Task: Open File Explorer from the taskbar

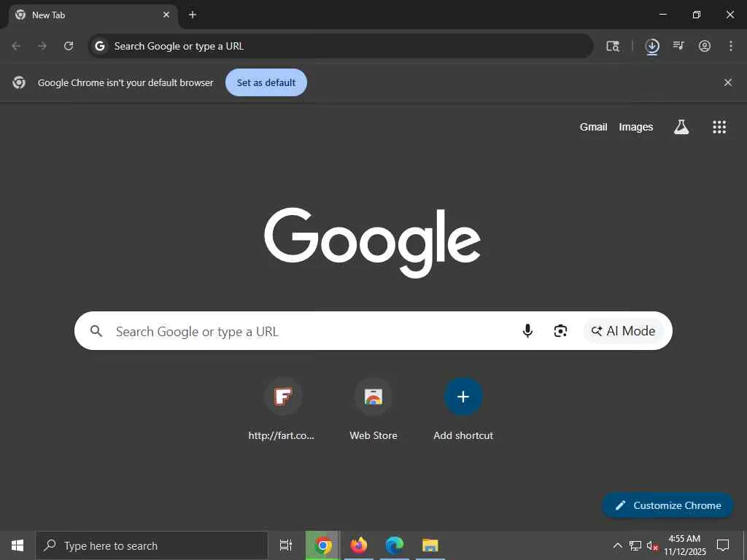Action: click(x=430, y=545)
